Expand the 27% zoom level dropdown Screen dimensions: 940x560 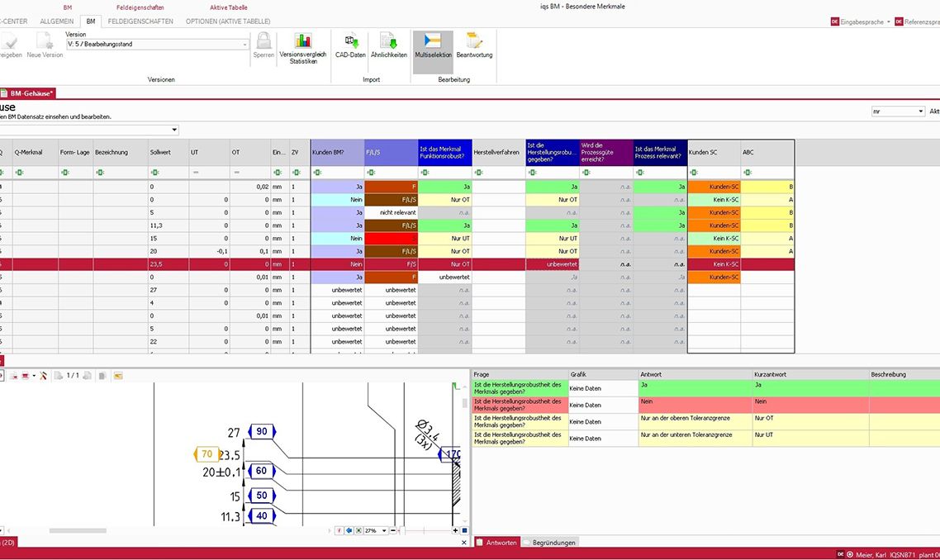384,530
